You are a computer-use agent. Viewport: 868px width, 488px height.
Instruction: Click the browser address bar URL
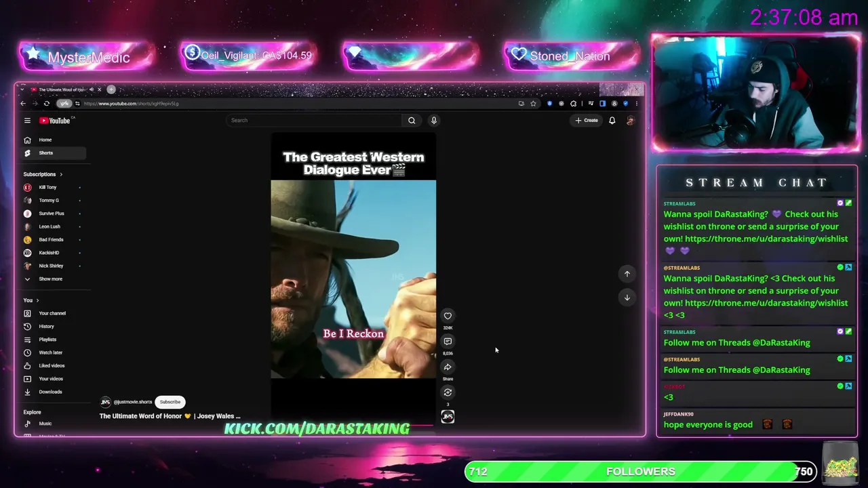(x=132, y=104)
